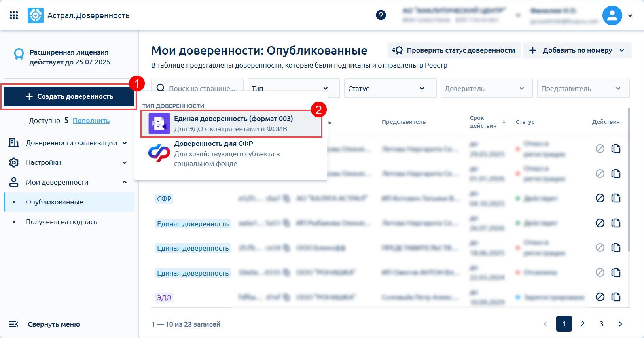Open the Опубликованные menu item
This screenshot has width=644, height=338.
pos(69,202)
